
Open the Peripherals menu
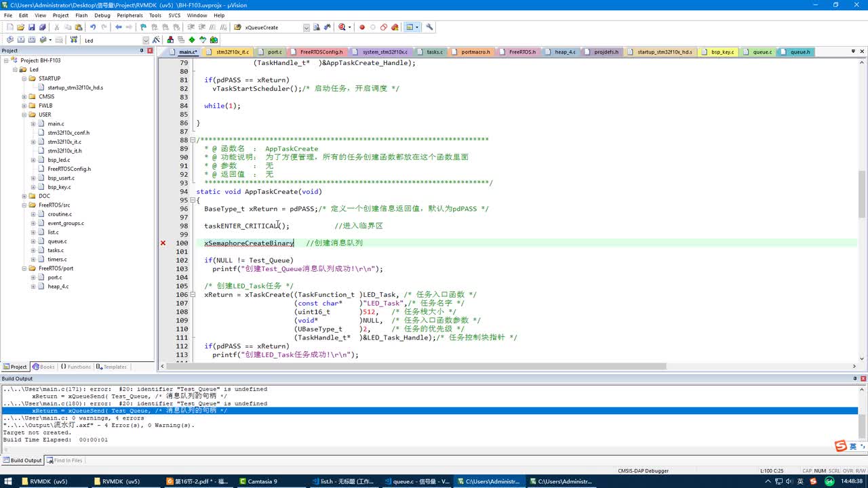(x=130, y=15)
